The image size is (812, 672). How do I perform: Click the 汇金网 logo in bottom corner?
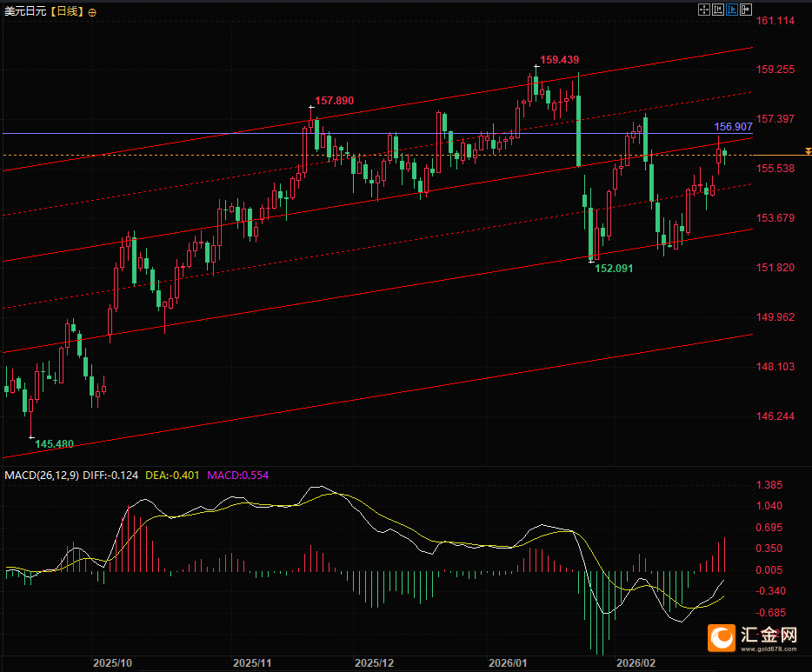(x=755, y=639)
